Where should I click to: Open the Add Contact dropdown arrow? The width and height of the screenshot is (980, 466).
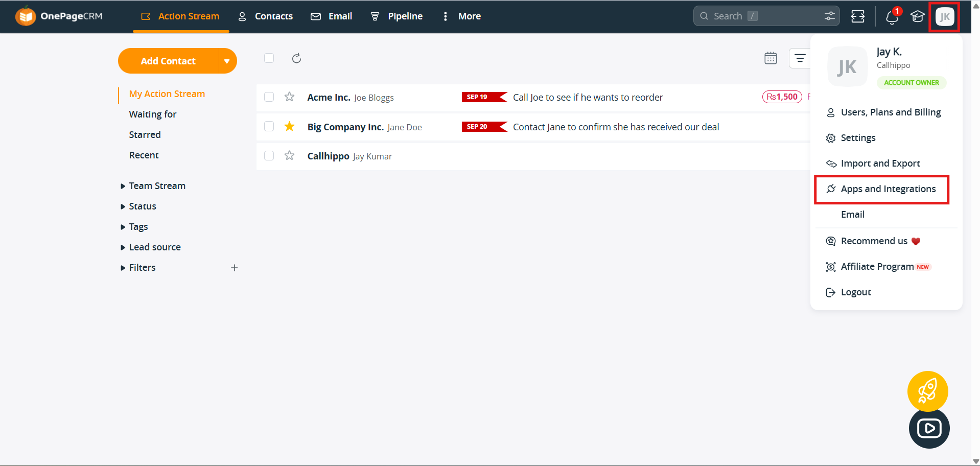click(x=227, y=61)
